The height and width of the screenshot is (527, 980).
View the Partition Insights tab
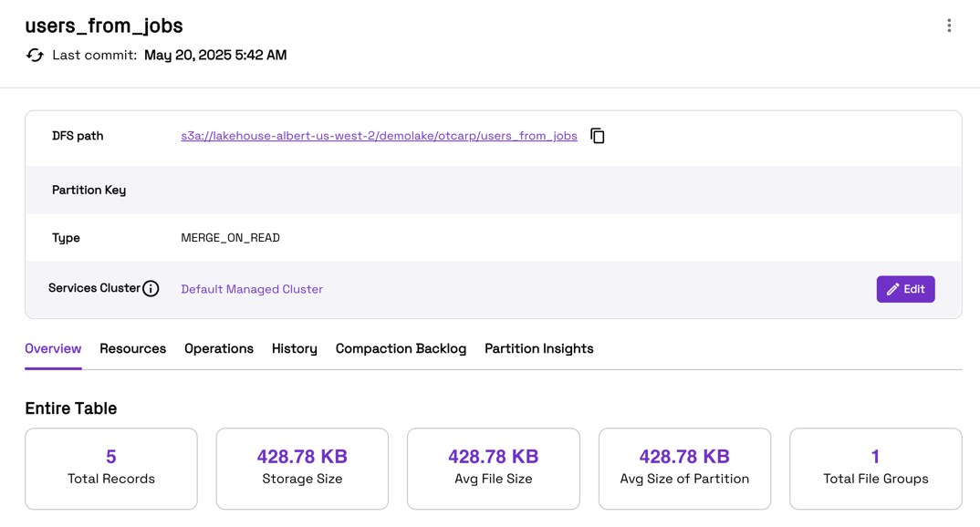click(538, 348)
